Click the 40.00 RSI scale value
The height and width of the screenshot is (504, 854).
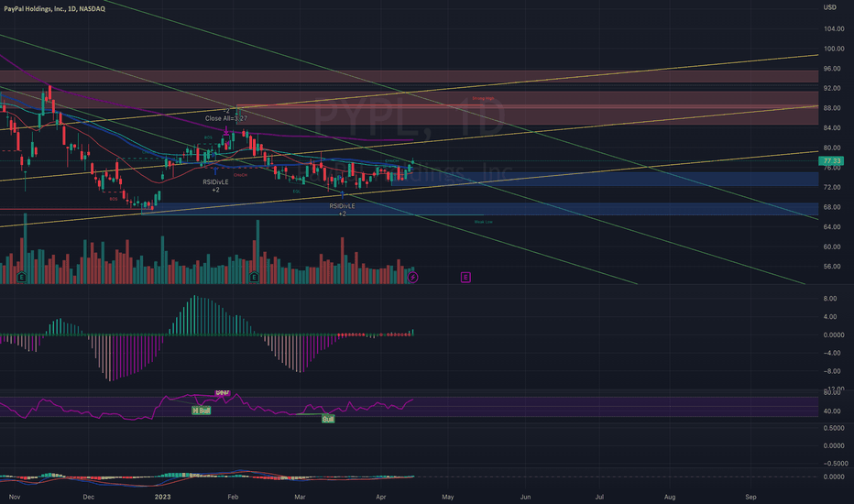tap(832, 411)
